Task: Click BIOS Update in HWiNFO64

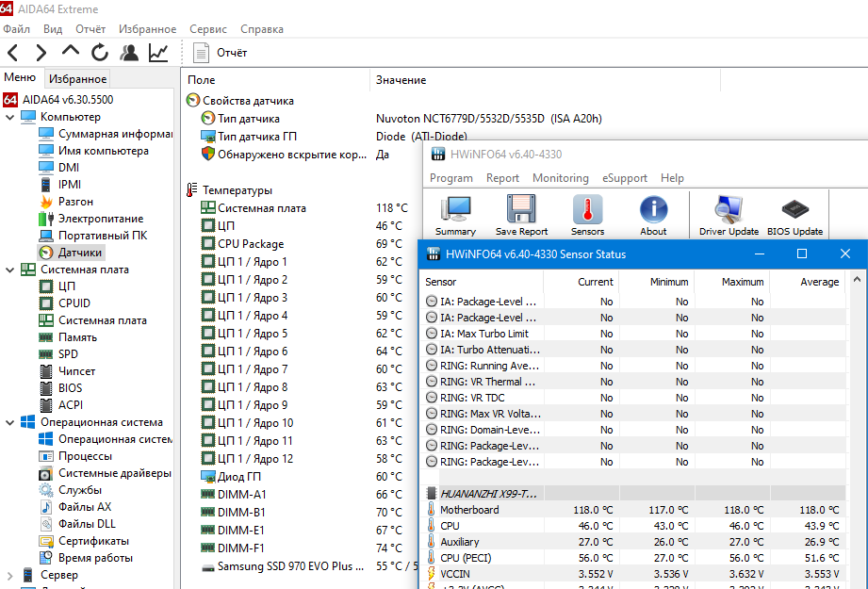Action: (794, 216)
